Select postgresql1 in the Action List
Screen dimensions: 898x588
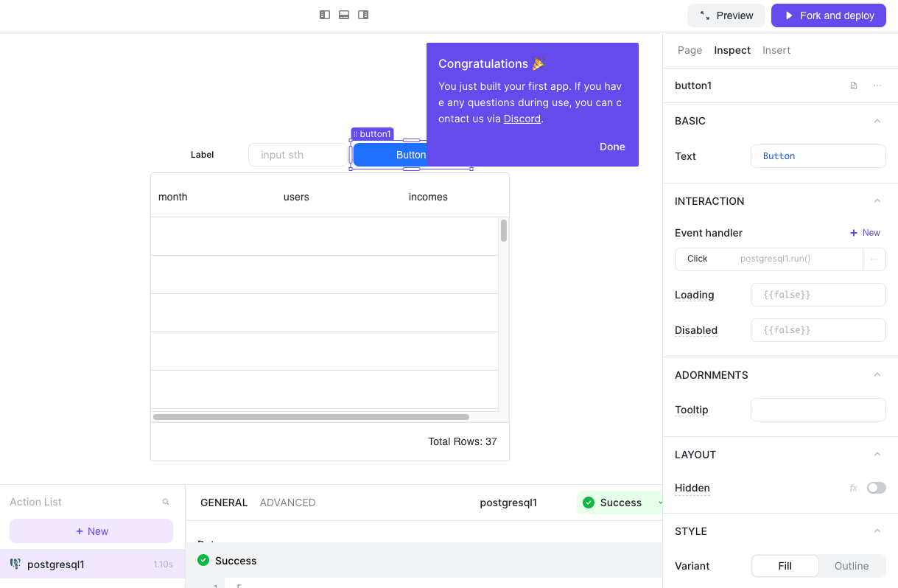point(92,564)
